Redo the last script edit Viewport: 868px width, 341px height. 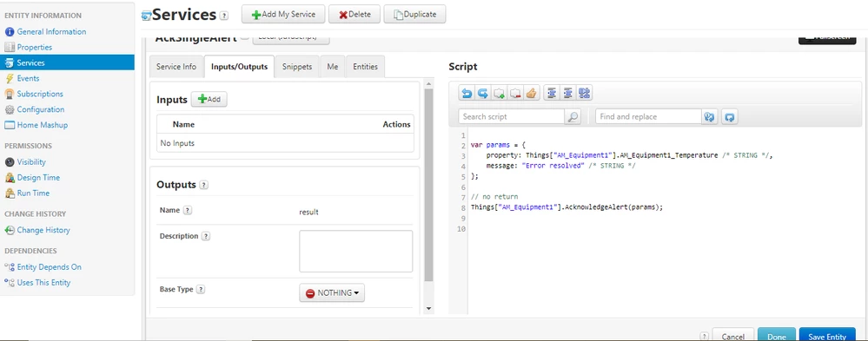tap(483, 94)
